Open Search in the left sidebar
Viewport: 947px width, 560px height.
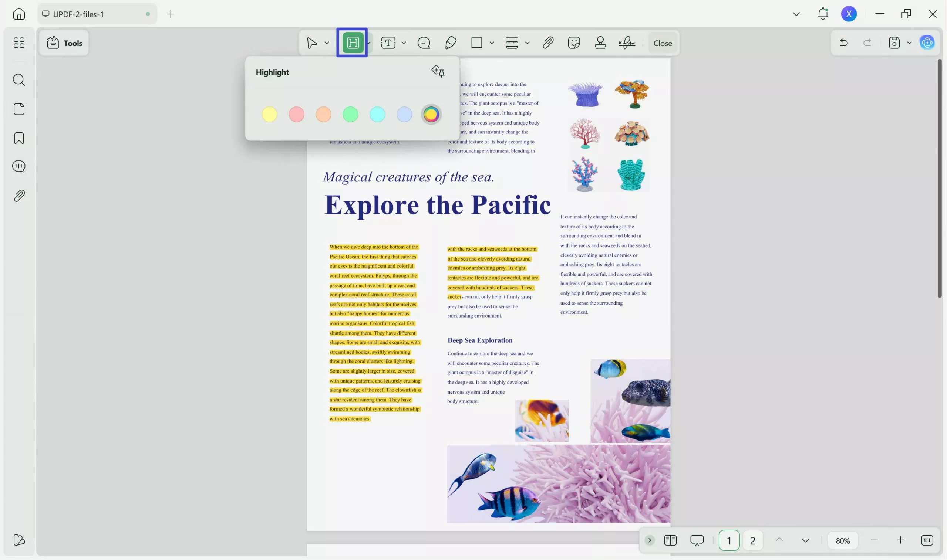pyautogui.click(x=18, y=79)
